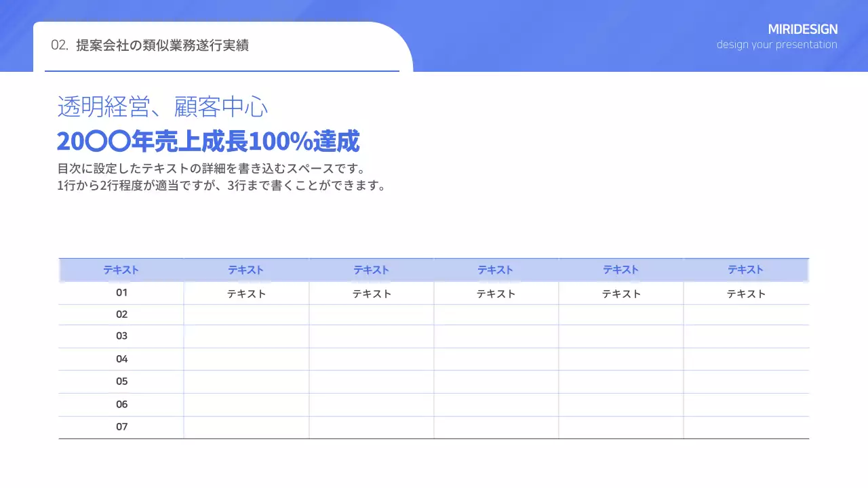This screenshot has width=868, height=488.
Task: Click the description text about 目次 details
Action: [223, 177]
